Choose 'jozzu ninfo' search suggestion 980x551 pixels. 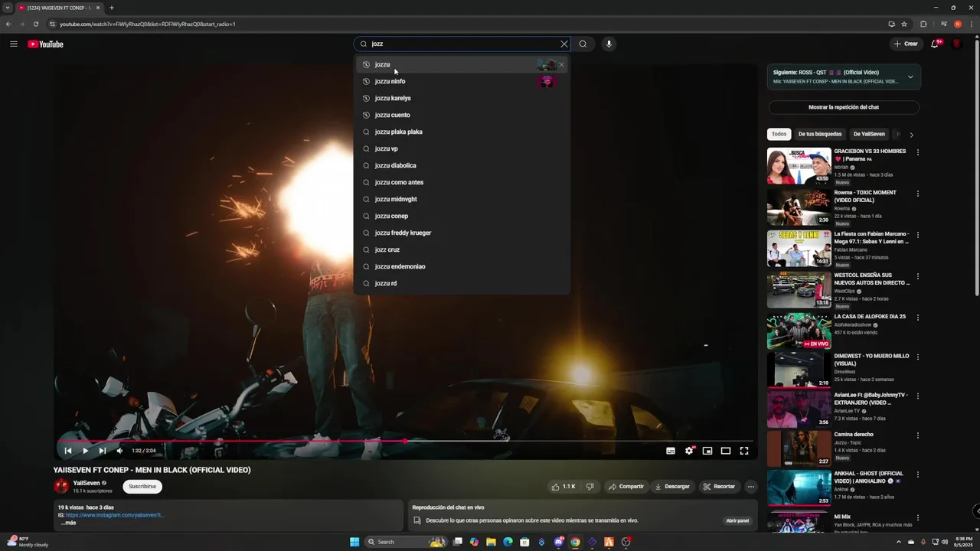[x=462, y=81]
